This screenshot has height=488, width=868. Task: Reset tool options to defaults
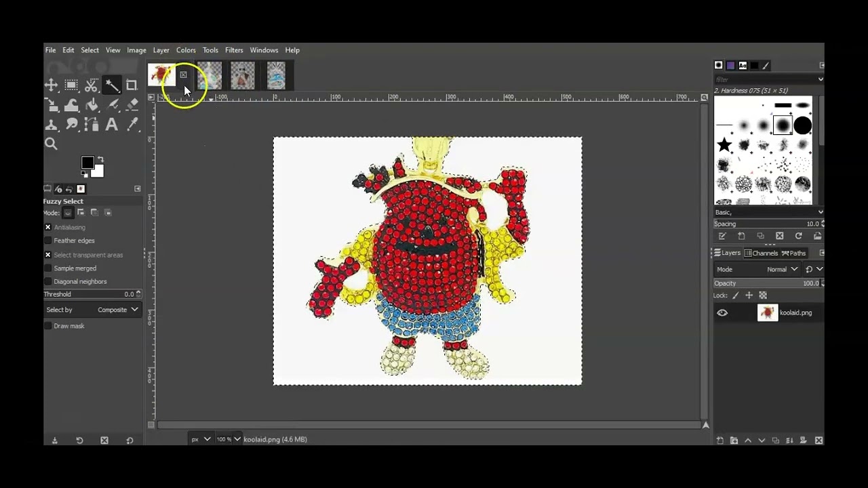[x=130, y=441]
